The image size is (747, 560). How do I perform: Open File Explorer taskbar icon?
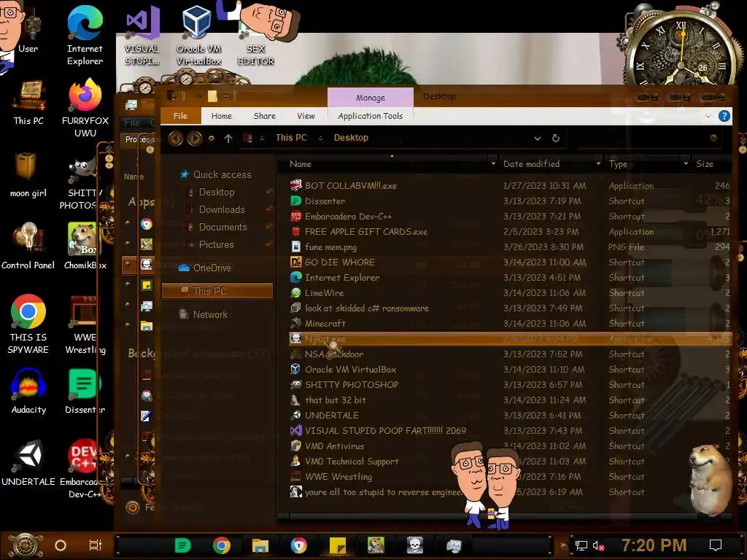(x=260, y=545)
